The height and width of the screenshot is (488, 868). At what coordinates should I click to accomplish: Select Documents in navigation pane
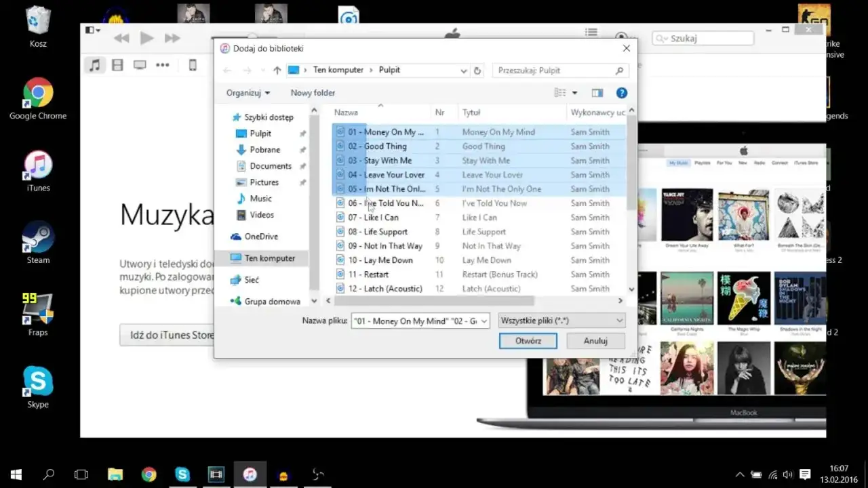click(271, 166)
